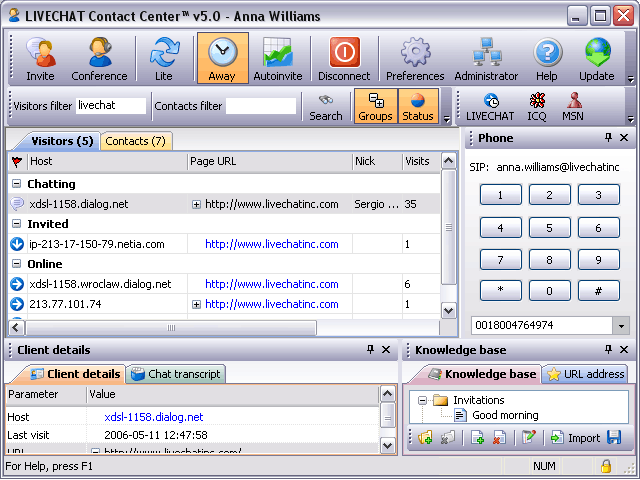This screenshot has height=480, width=640.
Task: Click the Disconnect power icon
Action: click(x=344, y=58)
